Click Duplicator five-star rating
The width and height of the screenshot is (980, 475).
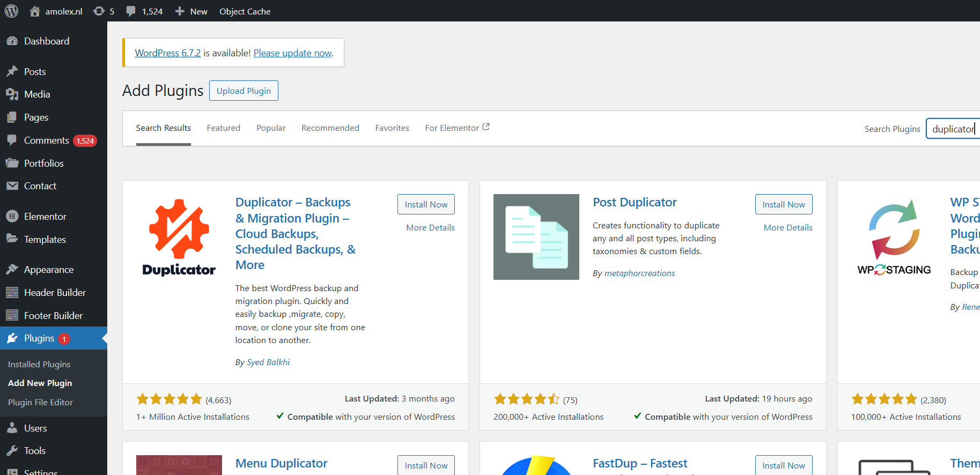click(x=169, y=399)
